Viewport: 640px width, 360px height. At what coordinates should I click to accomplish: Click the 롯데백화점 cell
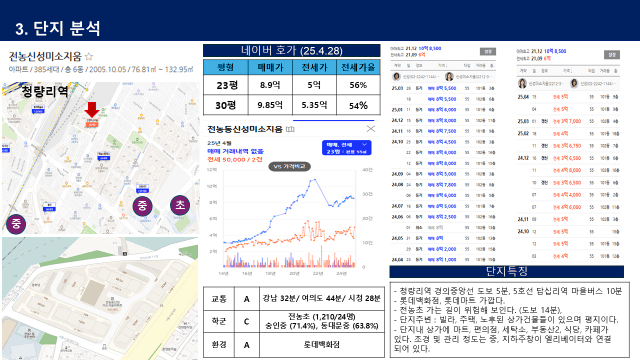coord(322,344)
